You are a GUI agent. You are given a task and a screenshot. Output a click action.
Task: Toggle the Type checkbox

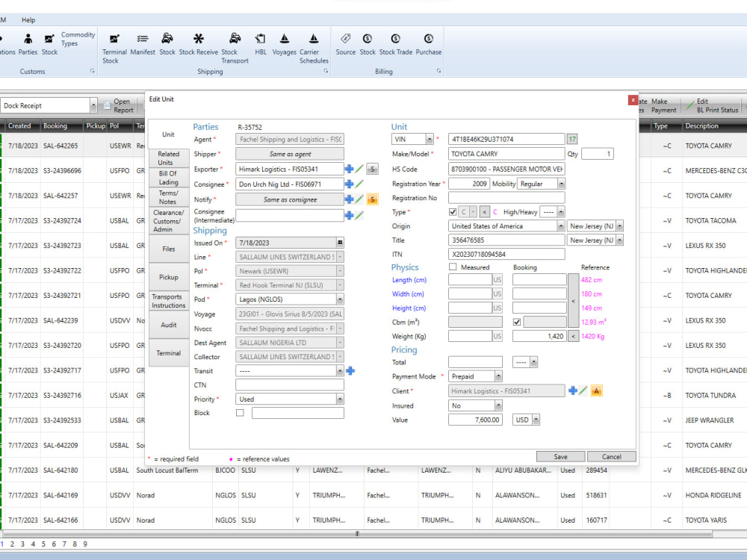click(x=453, y=212)
